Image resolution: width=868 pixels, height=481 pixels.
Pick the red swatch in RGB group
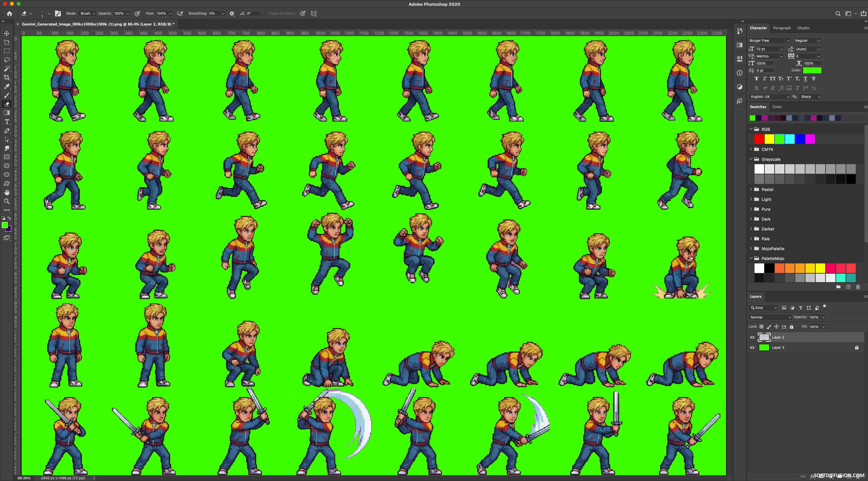(x=759, y=139)
